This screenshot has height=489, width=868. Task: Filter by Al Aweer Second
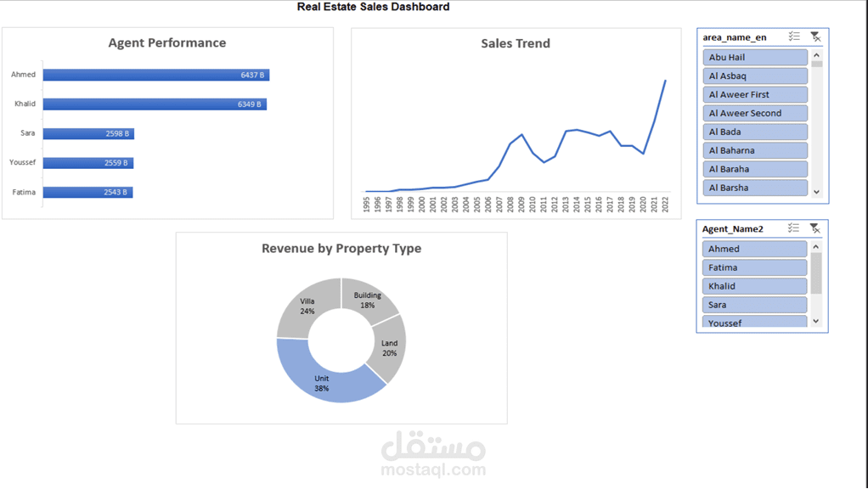click(755, 113)
